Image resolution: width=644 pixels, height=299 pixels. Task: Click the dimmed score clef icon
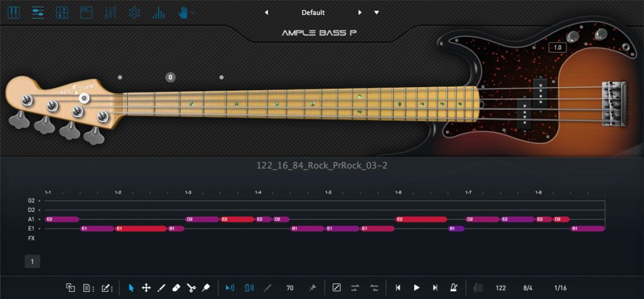478,288
